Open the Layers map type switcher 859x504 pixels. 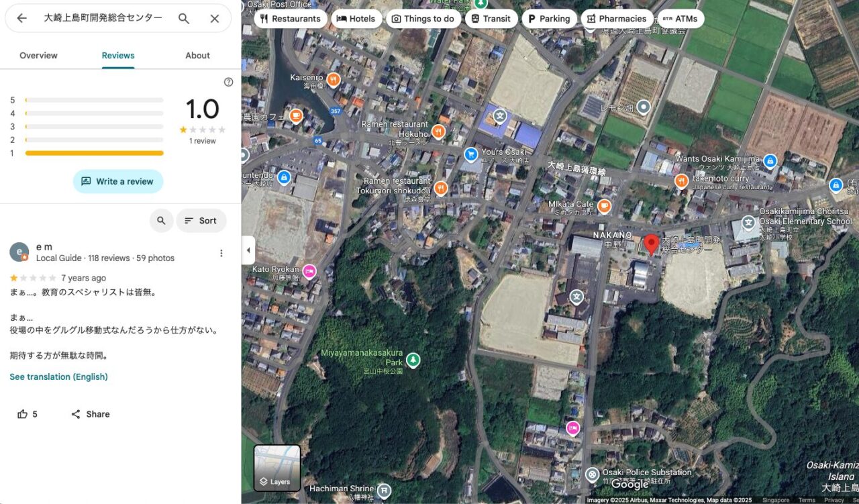click(277, 468)
